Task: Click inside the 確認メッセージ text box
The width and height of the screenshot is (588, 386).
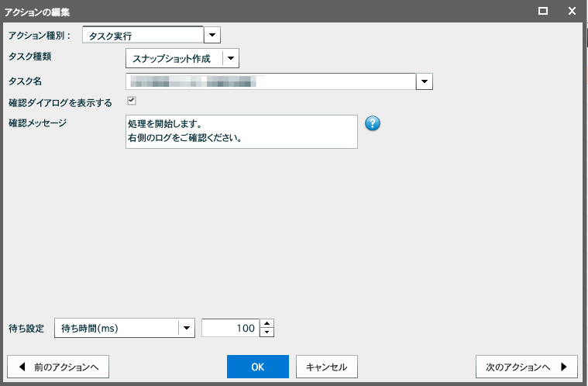Action: point(242,132)
